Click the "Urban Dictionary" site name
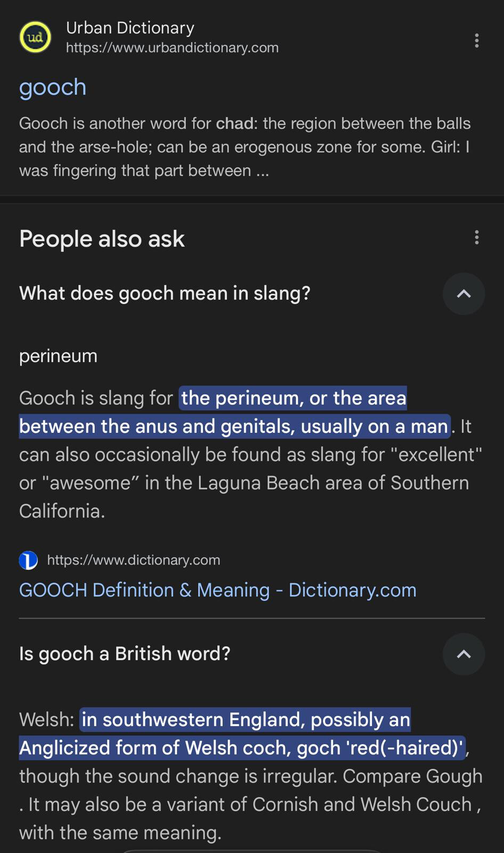 [130, 28]
